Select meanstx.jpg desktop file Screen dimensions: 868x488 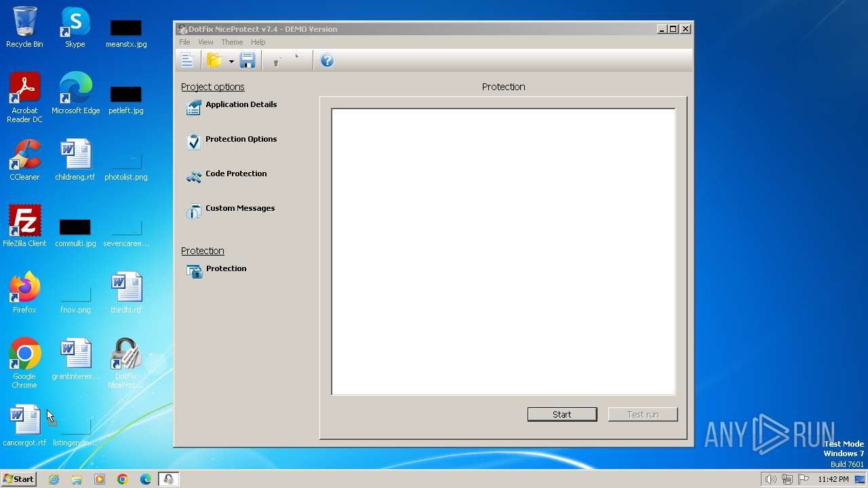[126, 33]
